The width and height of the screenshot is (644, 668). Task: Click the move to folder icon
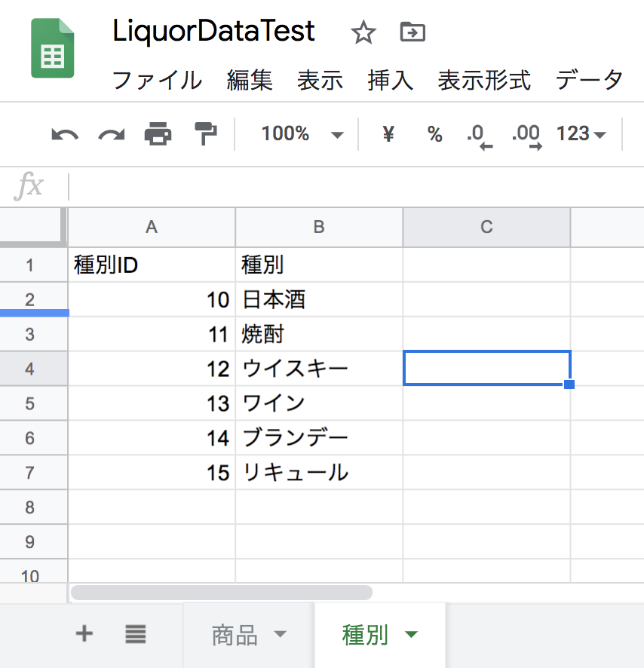tap(412, 33)
